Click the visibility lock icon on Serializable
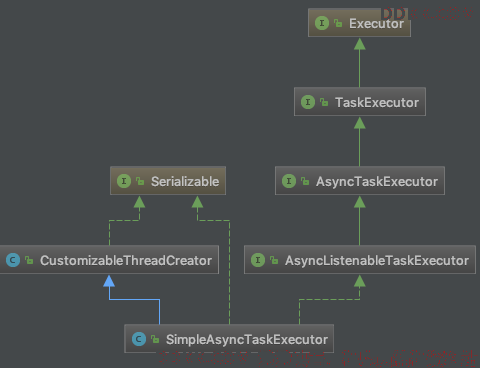This screenshot has width=480, height=368. [140, 181]
